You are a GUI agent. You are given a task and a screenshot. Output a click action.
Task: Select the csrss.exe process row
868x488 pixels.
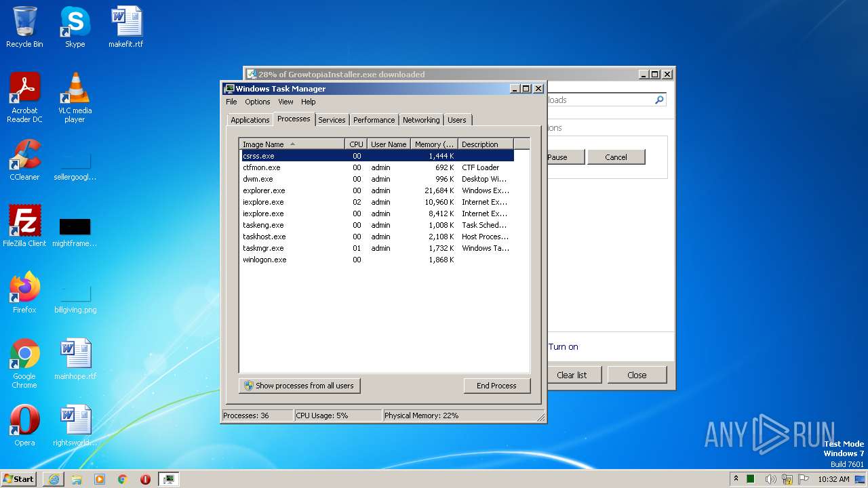click(x=376, y=156)
